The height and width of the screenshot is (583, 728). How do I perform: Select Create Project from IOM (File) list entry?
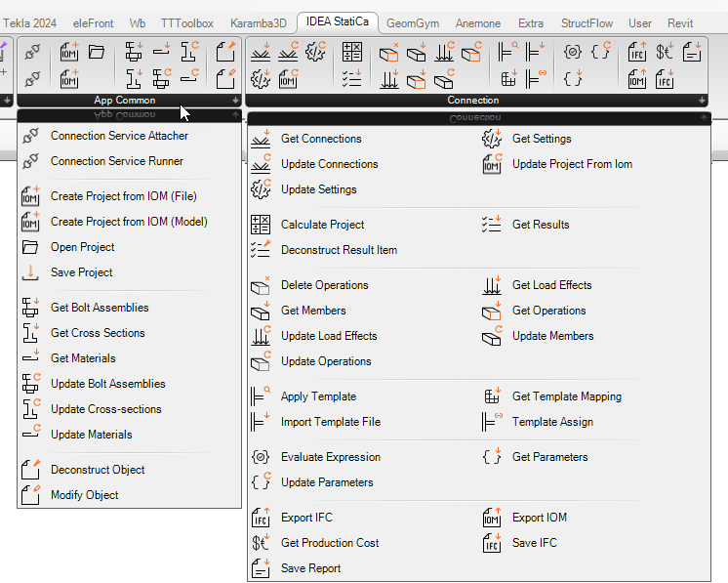(x=123, y=196)
